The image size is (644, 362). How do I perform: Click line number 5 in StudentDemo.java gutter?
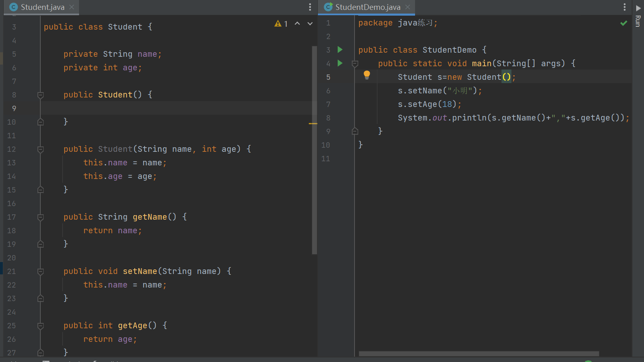coord(328,77)
